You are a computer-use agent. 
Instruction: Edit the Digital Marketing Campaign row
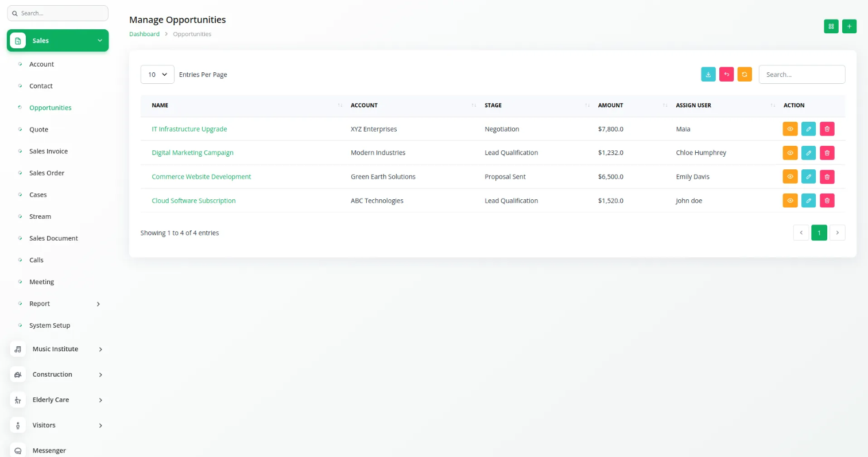(x=808, y=153)
